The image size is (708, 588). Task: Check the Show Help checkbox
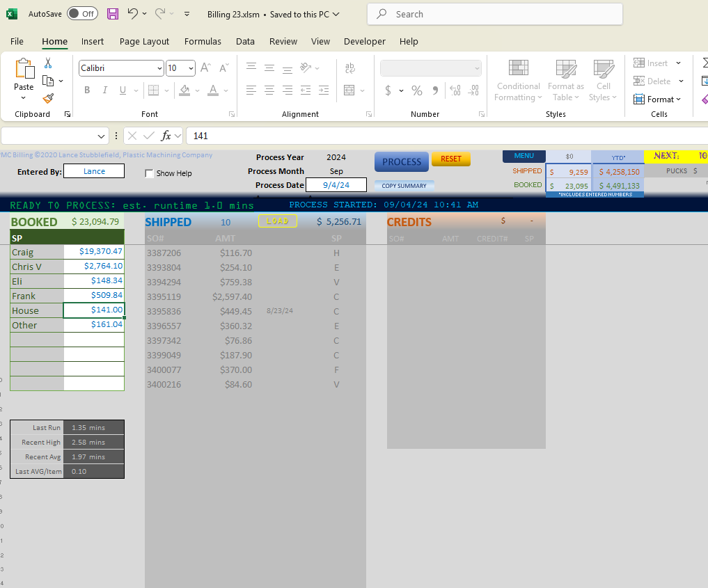click(x=149, y=173)
